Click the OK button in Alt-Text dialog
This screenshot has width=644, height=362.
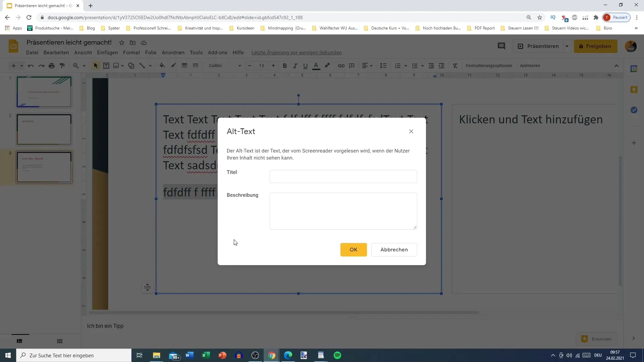tap(354, 250)
